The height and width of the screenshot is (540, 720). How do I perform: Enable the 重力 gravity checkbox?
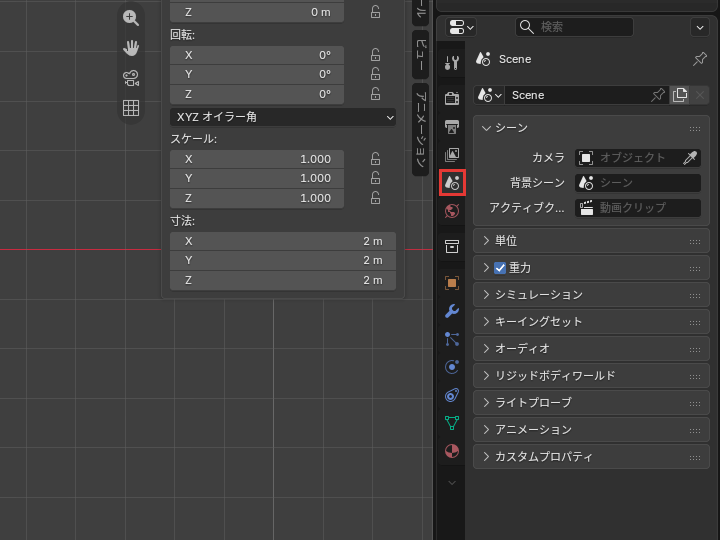pyautogui.click(x=500, y=268)
